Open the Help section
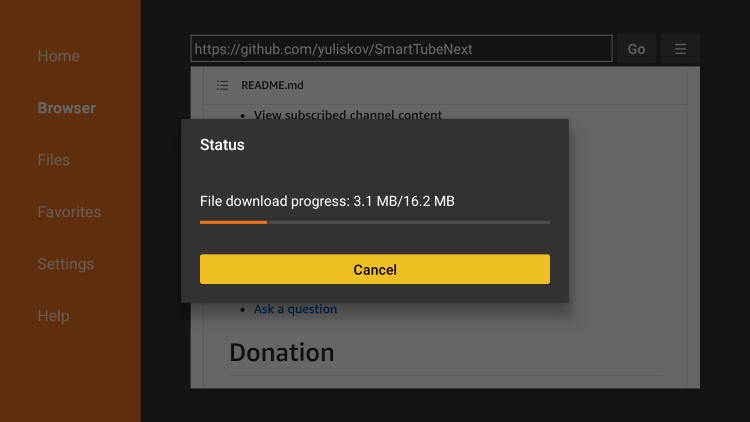The width and height of the screenshot is (750, 422). (x=54, y=316)
